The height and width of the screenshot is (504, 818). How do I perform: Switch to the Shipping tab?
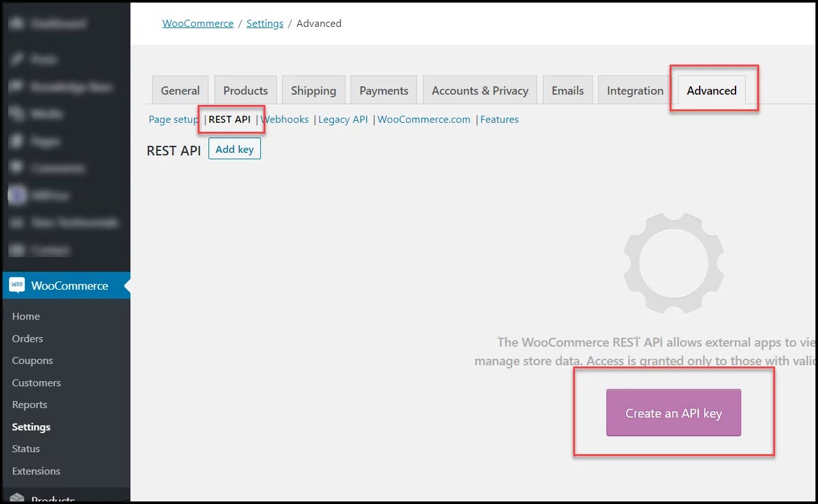coord(313,90)
